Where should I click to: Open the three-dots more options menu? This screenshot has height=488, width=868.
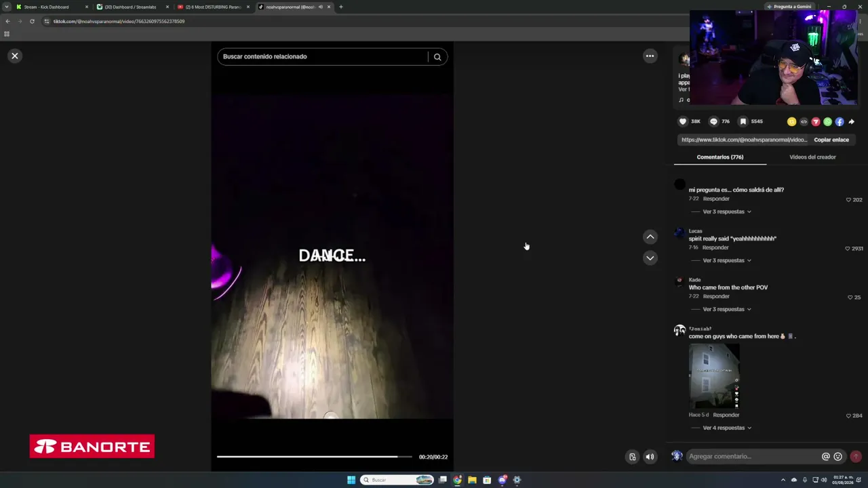(x=650, y=56)
